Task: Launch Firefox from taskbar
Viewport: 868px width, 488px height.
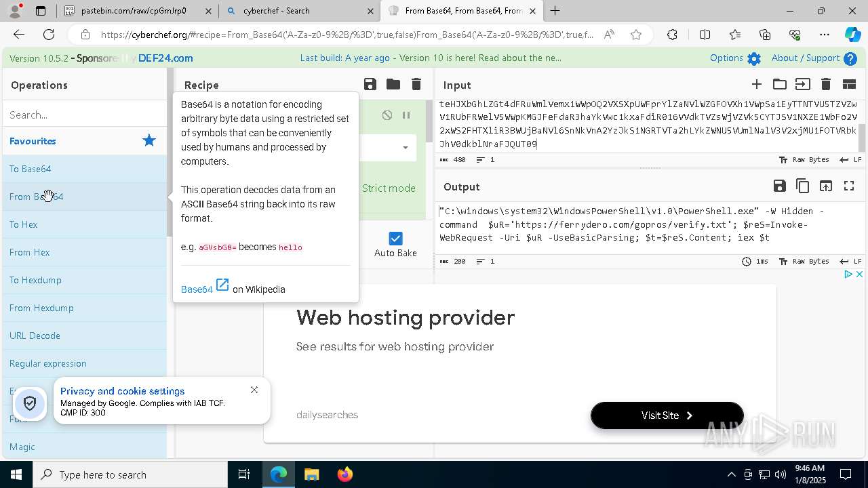Action: pos(344,474)
